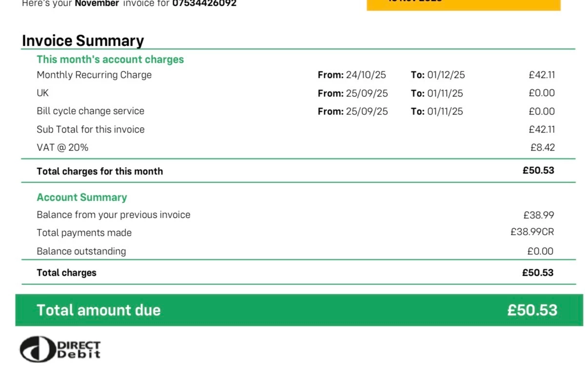Select This month's account charges heading
Screen dimensions: 588x366
pos(110,59)
